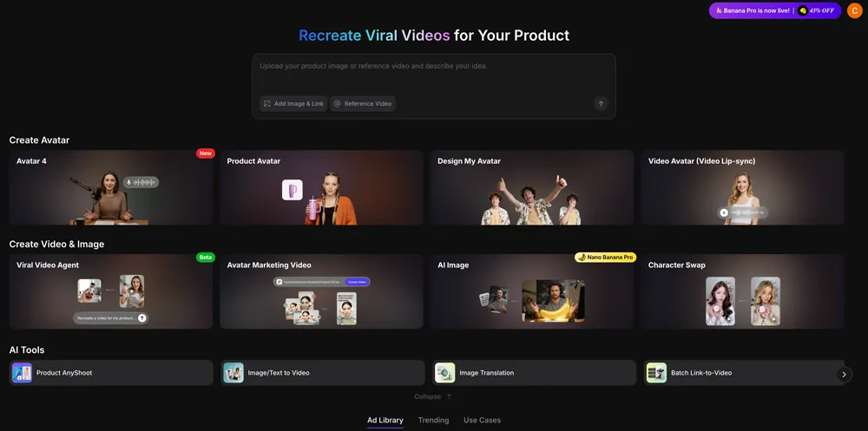Switch to the Use Cases tab
Image resolution: width=868 pixels, height=431 pixels.
click(x=482, y=420)
